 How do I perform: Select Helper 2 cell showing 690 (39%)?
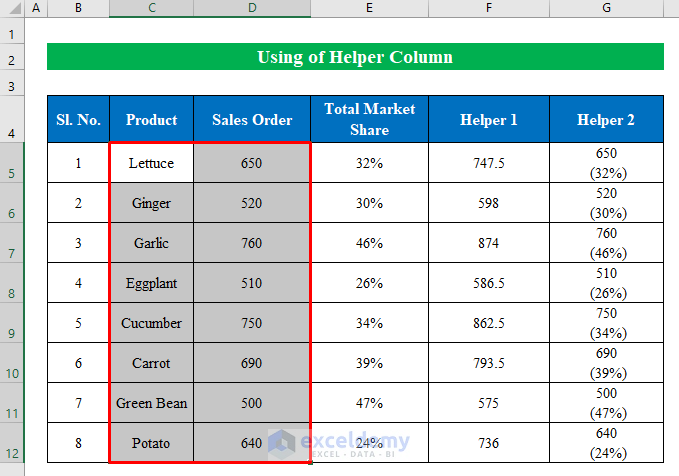605,363
